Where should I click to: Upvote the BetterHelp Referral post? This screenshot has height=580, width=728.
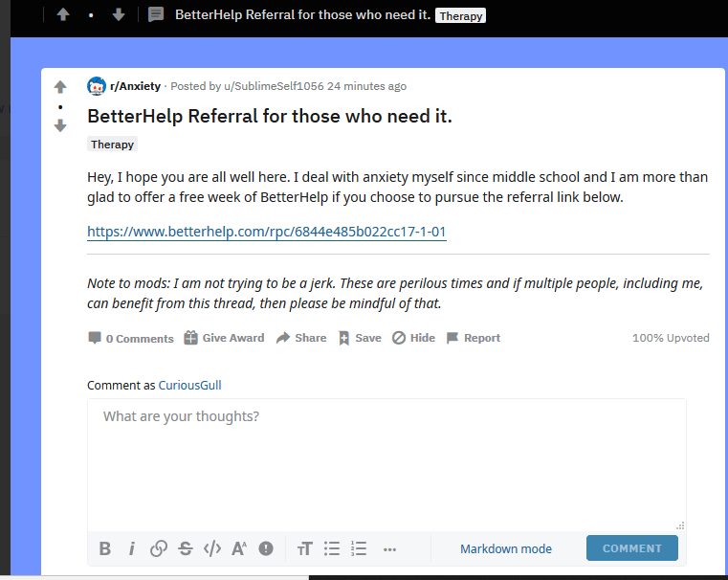tap(60, 87)
